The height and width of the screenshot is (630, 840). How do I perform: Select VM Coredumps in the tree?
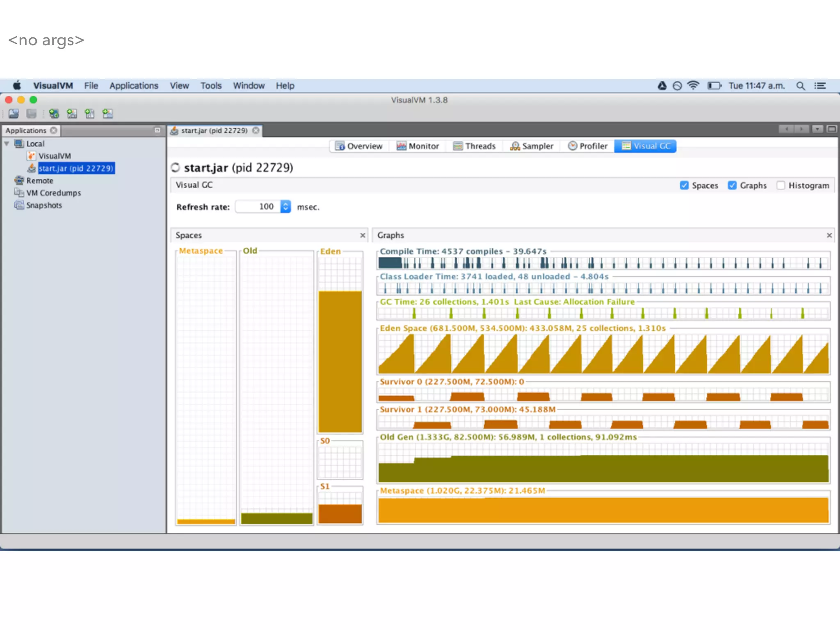[x=53, y=193]
